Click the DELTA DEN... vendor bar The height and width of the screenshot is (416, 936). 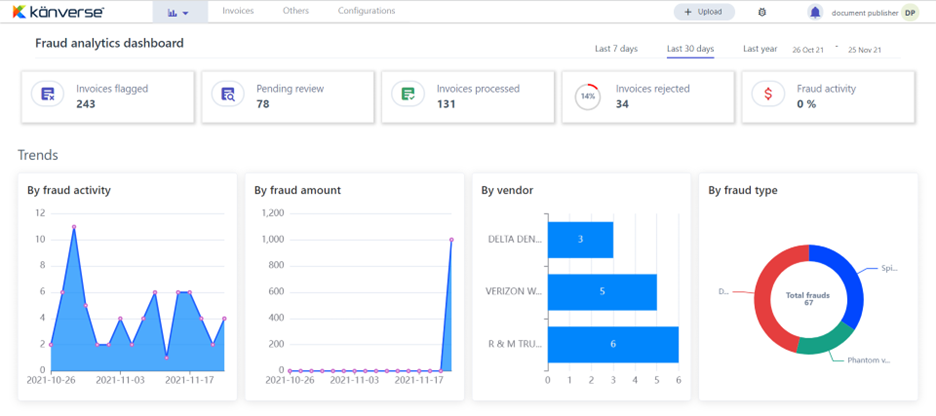coord(580,240)
